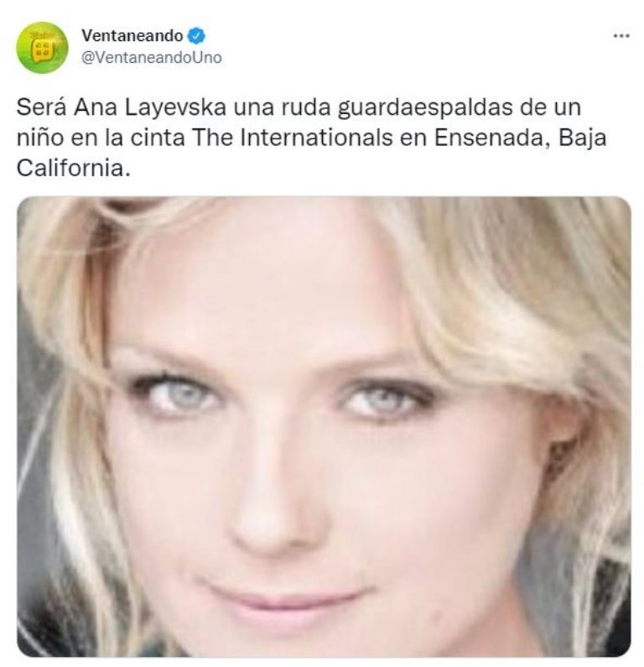Viewport: 644px width, 667px height.
Task: Click 'Ensenada, Baja' text in the tweet
Action: click(520, 138)
